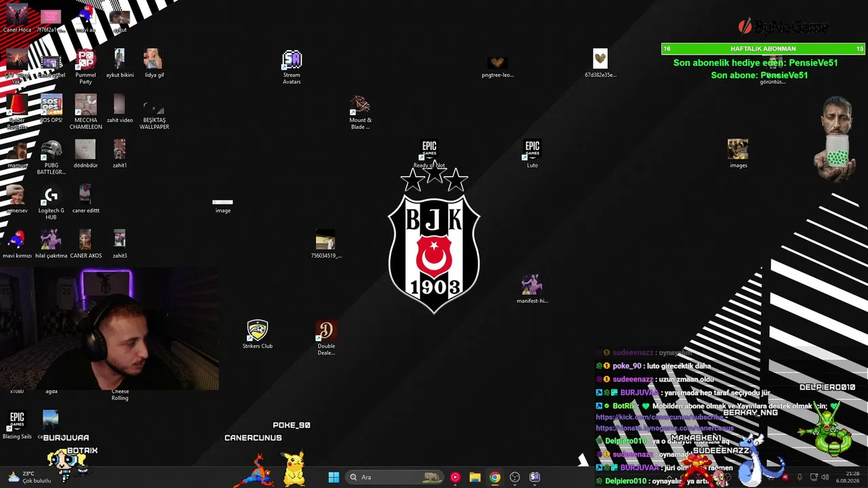The image size is (868, 488).
Task: Launch the Logitech G HUB shortcut
Action: coord(51,203)
